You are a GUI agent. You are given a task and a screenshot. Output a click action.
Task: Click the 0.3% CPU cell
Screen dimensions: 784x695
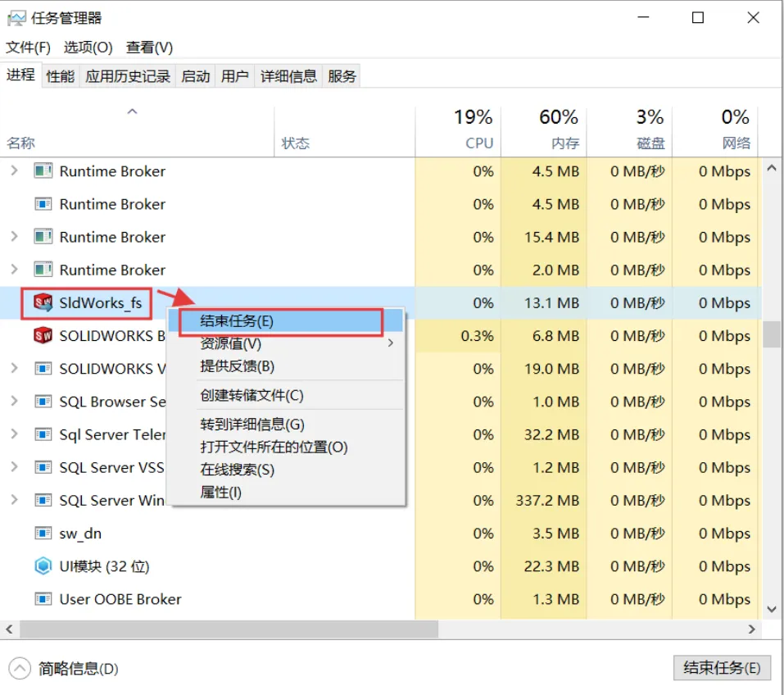pyautogui.click(x=458, y=336)
